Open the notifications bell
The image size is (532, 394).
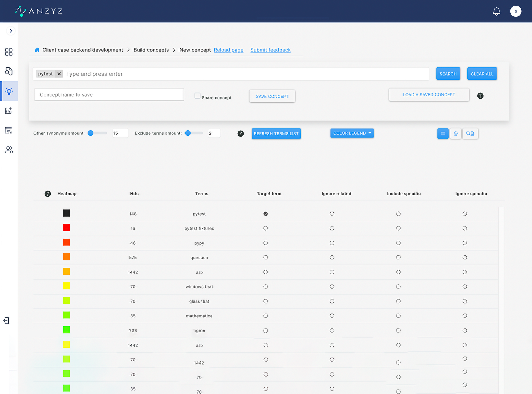point(496,11)
